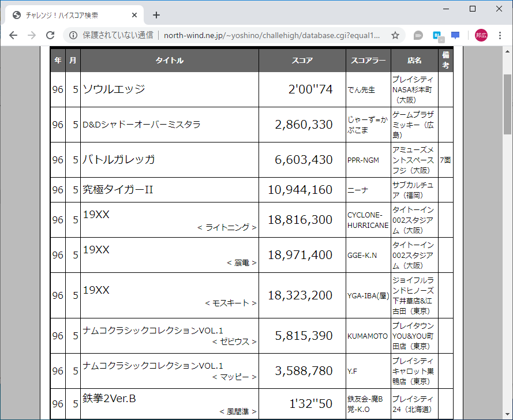Select the チャレンジ！ハイスコア検索 tab
Screen dimensions: 513x420
coord(74,15)
